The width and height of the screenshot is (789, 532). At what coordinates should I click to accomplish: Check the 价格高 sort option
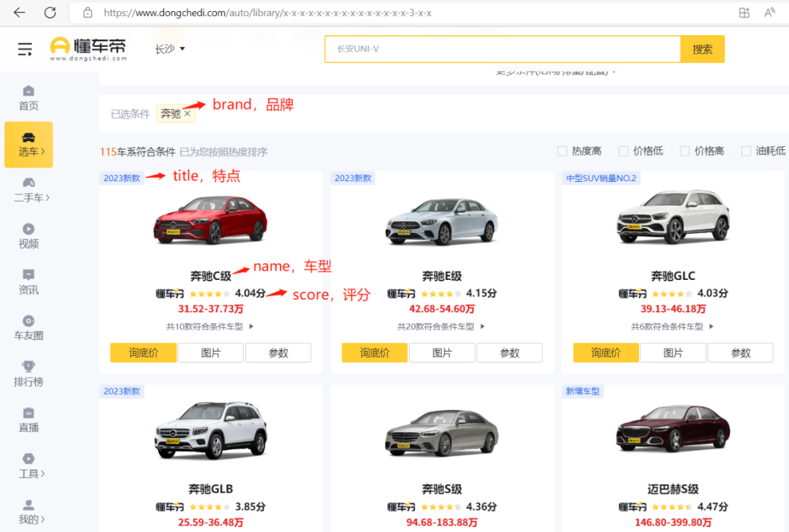[685, 151]
